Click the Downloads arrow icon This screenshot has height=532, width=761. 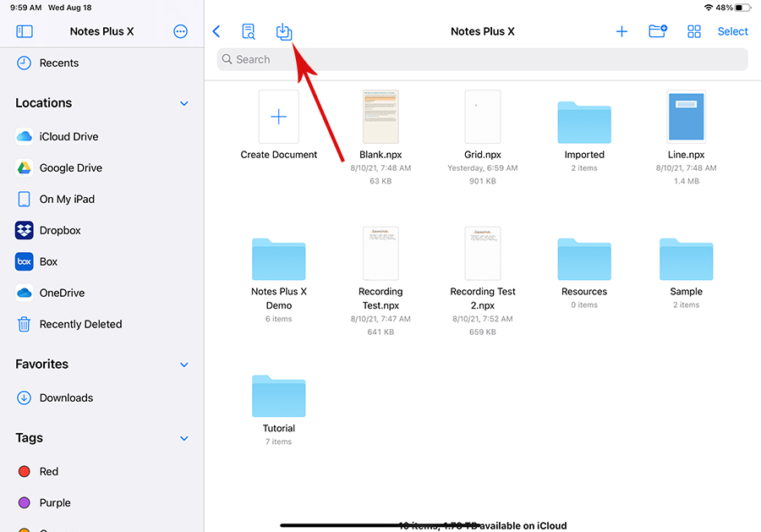point(25,398)
